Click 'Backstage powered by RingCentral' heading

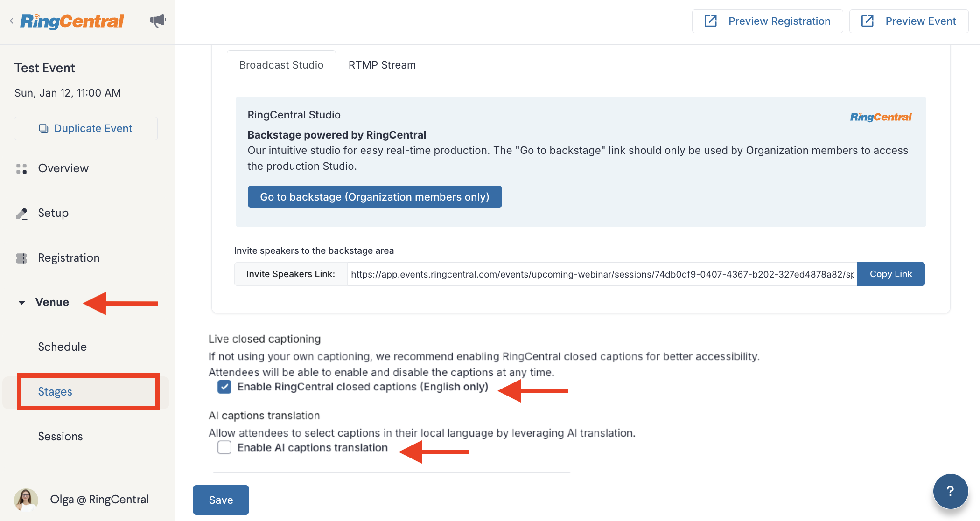point(337,135)
